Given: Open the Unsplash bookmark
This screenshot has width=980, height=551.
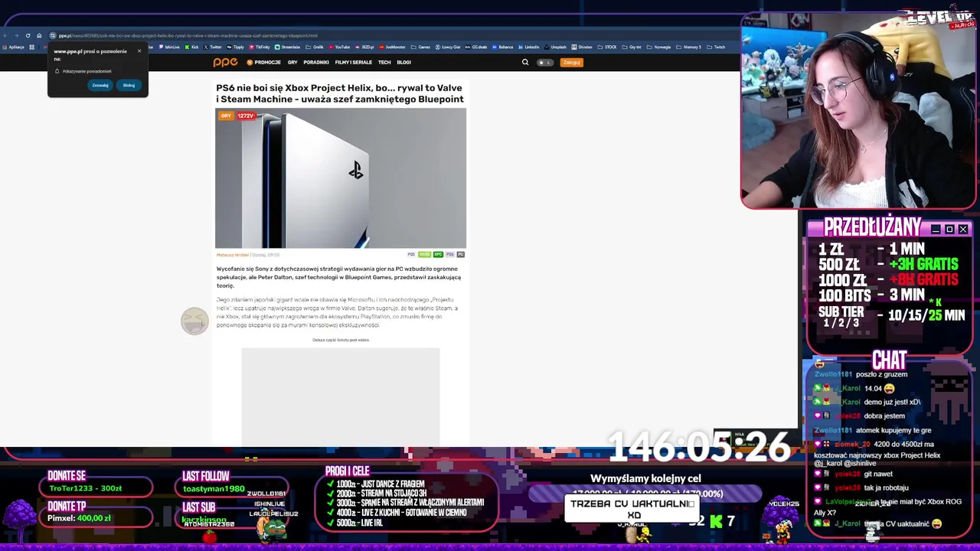Looking at the screenshot, I should (555, 47).
